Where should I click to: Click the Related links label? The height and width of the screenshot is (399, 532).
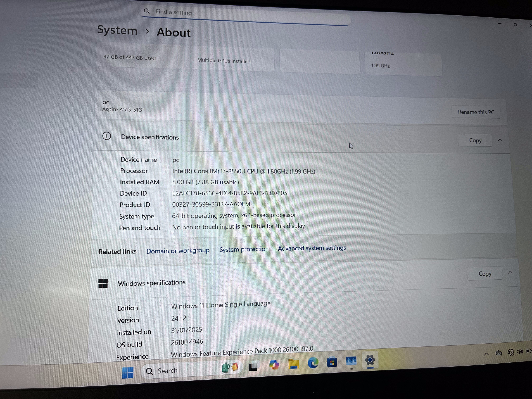pos(117,252)
